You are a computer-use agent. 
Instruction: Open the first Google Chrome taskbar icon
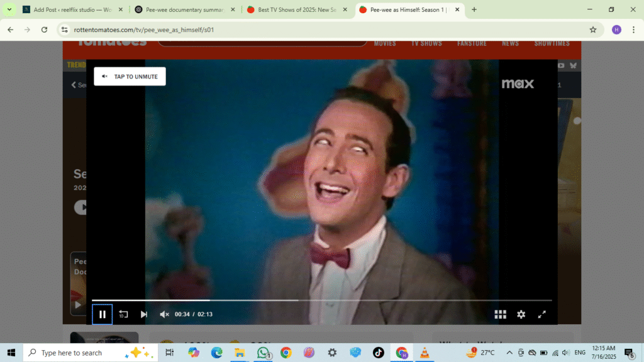[286, 353]
